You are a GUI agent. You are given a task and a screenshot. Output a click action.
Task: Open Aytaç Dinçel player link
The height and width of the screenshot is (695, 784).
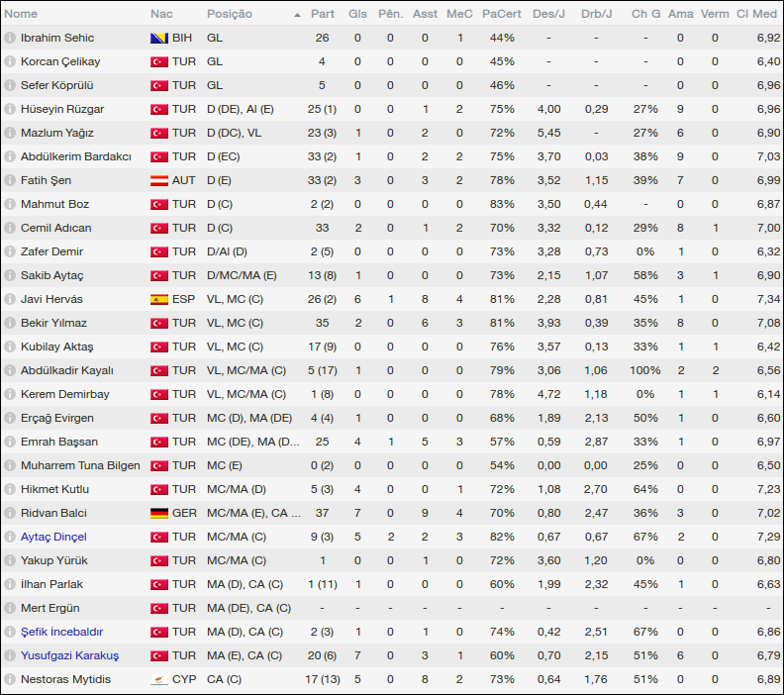click(x=53, y=537)
